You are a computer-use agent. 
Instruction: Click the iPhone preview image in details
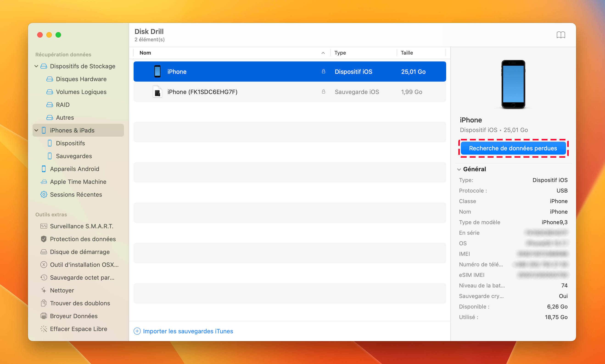(x=513, y=84)
